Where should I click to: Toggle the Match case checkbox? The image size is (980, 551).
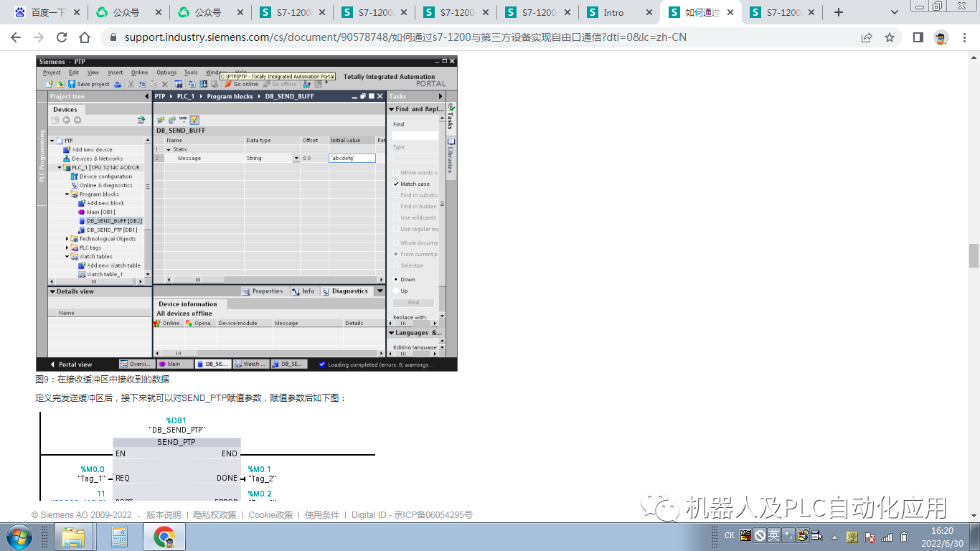click(x=395, y=184)
